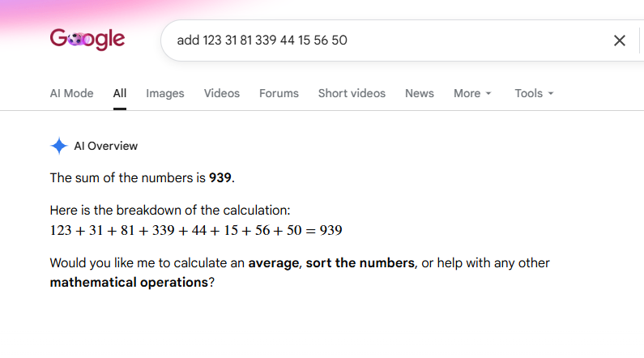Viewport: 644px width, 358px height.
Task: Click the arrow next to More
Action: pos(488,94)
